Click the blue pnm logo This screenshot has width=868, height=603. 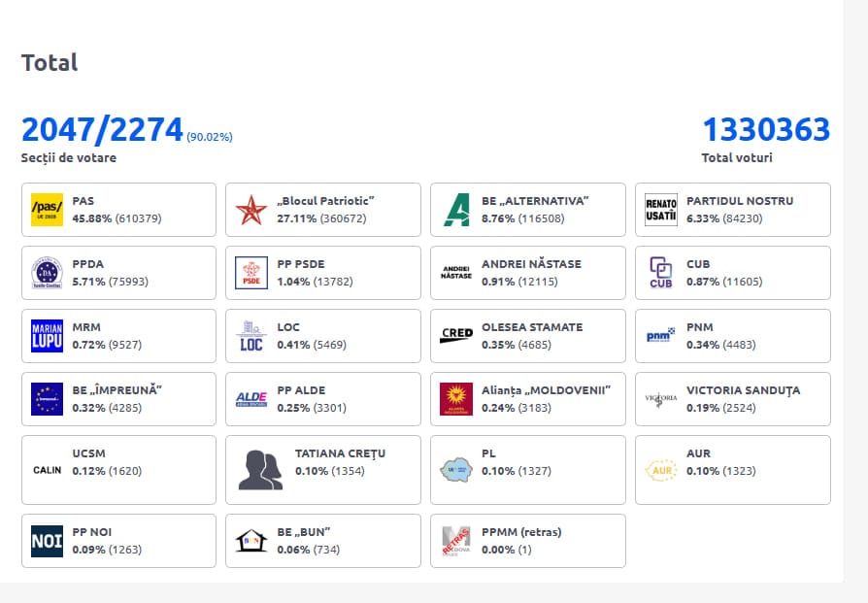click(661, 335)
